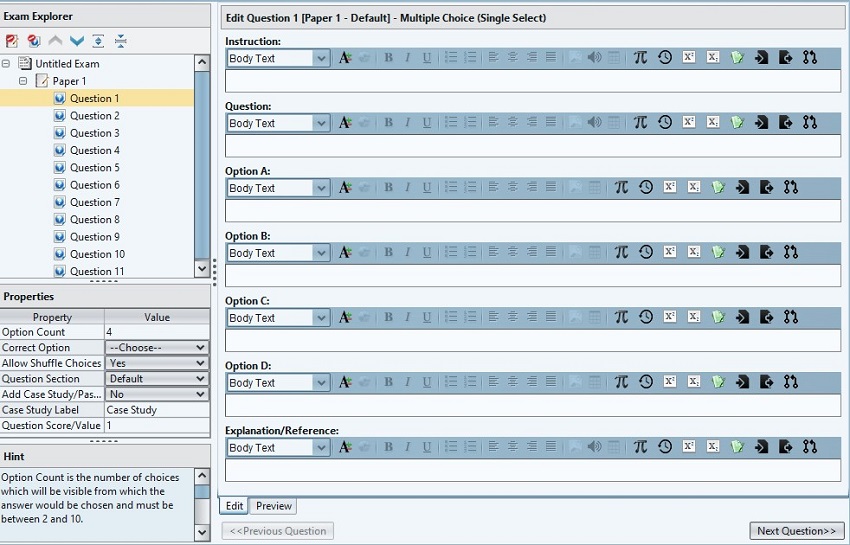The height and width of the screenshot is (545, 850).
Task: Click the Option Count value cell
Action: [157, 332]
